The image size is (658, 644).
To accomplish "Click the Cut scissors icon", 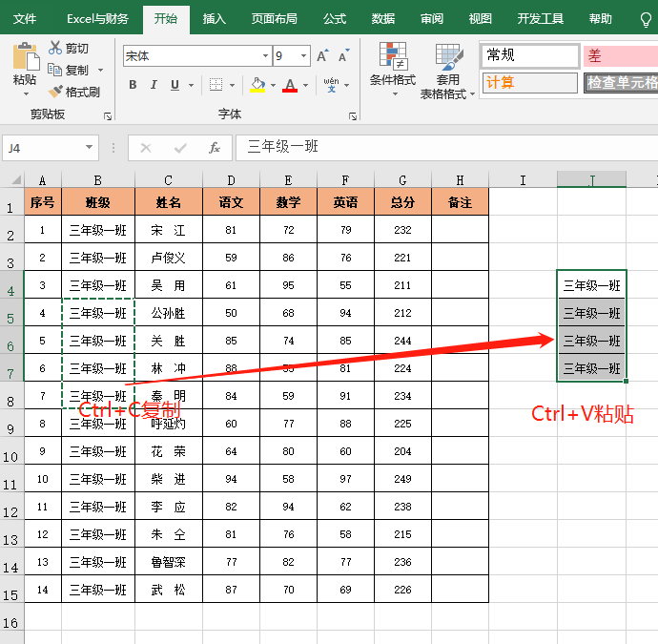I will (55, 48).
